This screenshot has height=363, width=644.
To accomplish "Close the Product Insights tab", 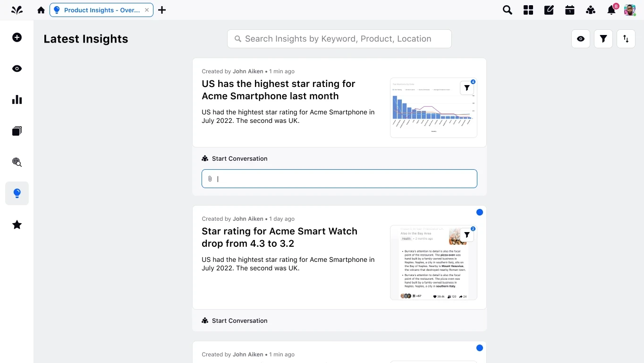I will pos(147,10).
